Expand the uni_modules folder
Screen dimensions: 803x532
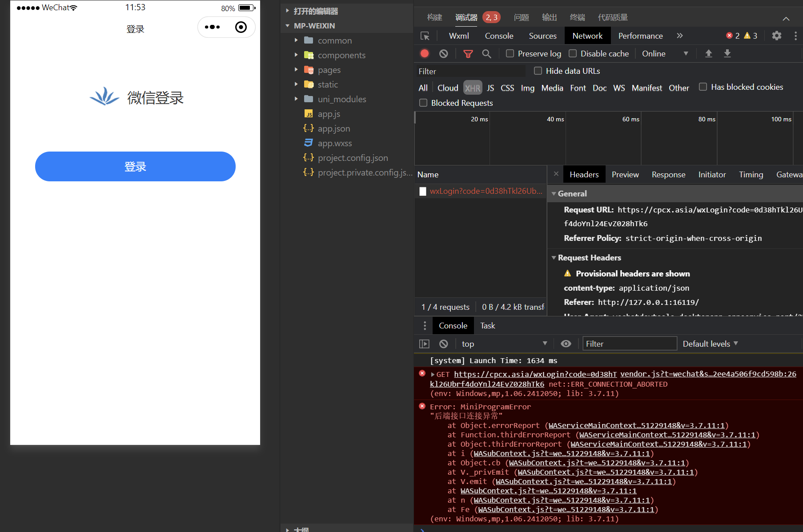tap(296, 99)
